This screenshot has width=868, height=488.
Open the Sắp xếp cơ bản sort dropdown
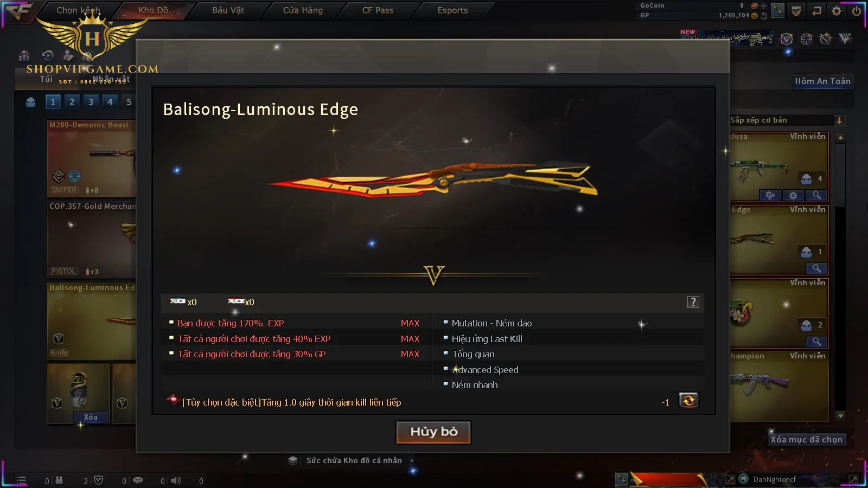pos(781,120)
